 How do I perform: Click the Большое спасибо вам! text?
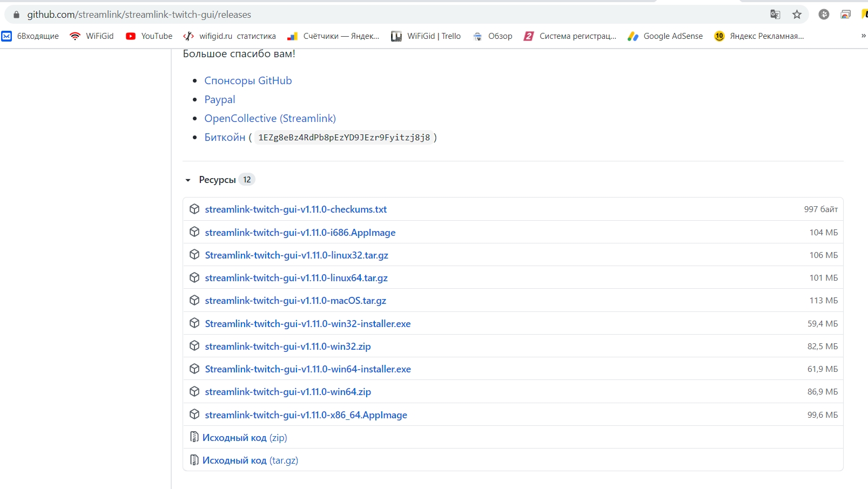click(239, 53)
